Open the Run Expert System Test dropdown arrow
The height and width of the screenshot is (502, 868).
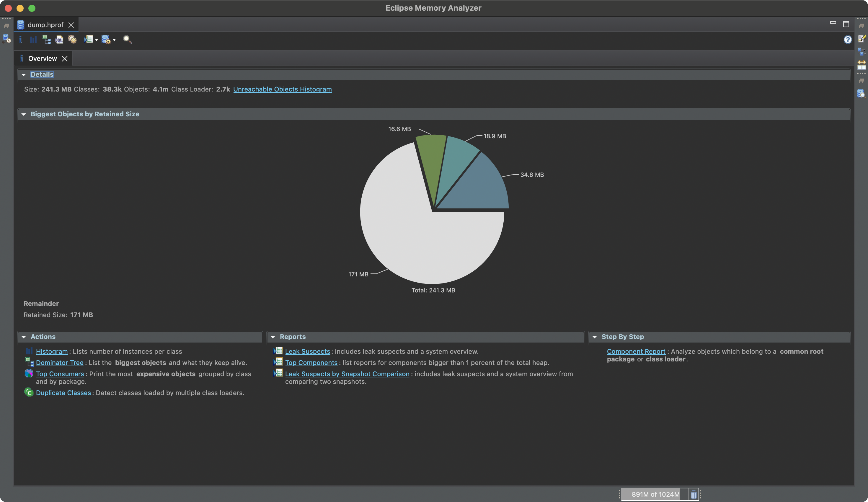pyautogui.click(x=97, y=40)
